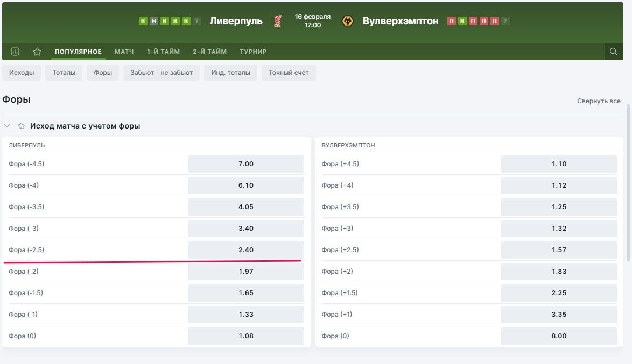Select the Форы filter chip
The width and height of the screenshot is (632, 364).
pyautogui.click(x=103, y=73)
